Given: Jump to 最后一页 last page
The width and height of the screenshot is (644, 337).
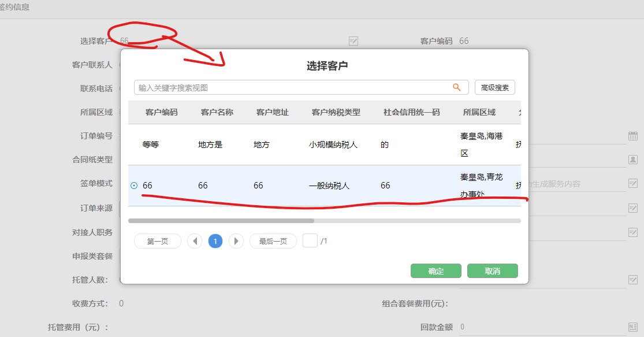Looking at the screenshot, I should (x=273, y=241).
